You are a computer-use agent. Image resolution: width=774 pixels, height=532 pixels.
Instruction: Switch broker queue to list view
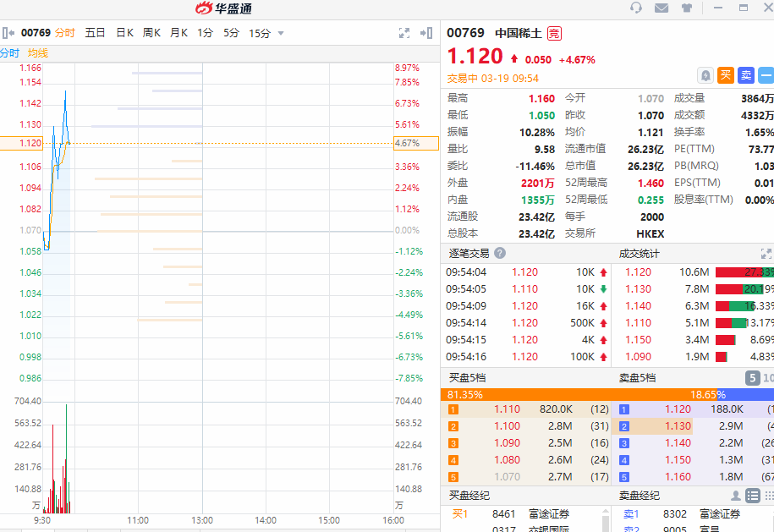click(x=752, y=496)
